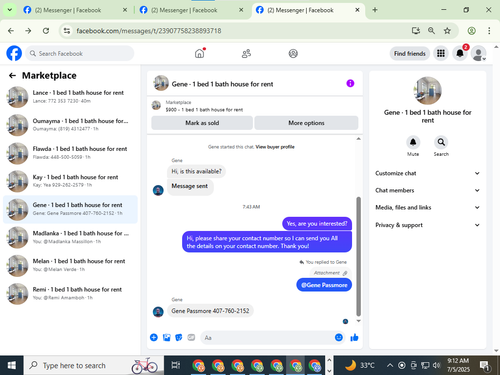Search in conversation with the magnifier icon
Screen dimensions: 500x375
[x=441, y=142]
